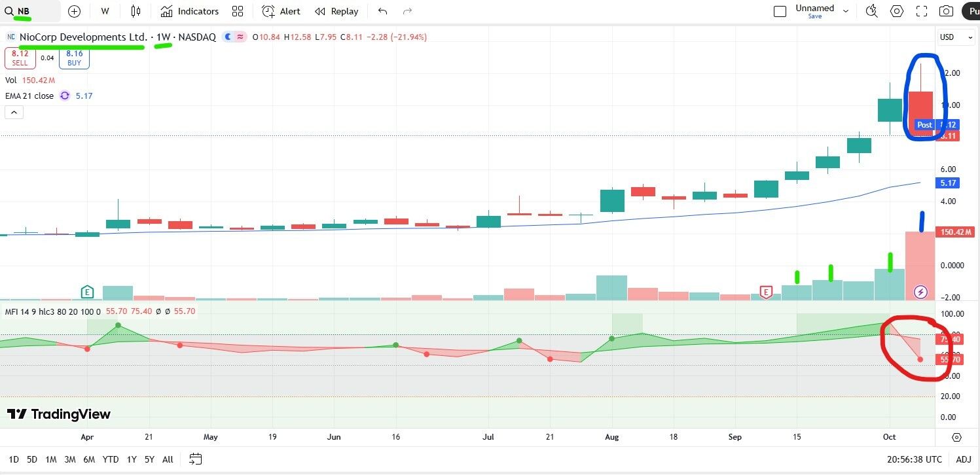980x475 pixels.
Task: Open indicator templates four-squares icon
Action: pyautogui.click(x=238, y=11)
